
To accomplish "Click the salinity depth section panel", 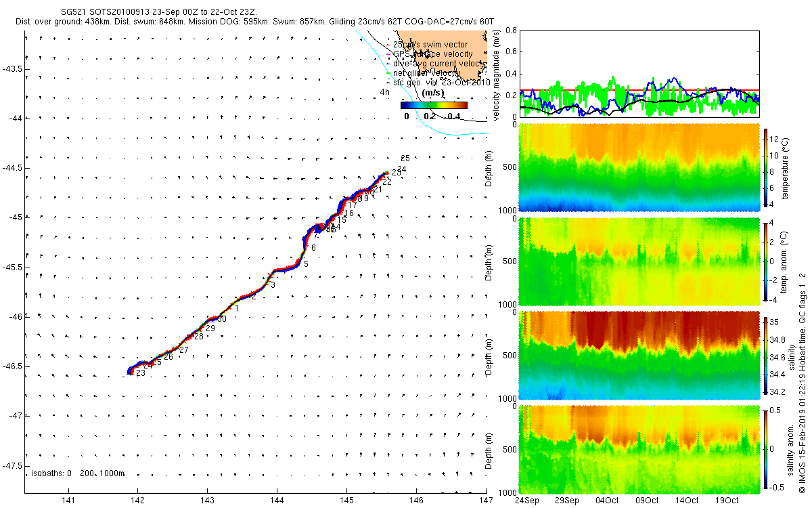I will [x=639, y=356].
